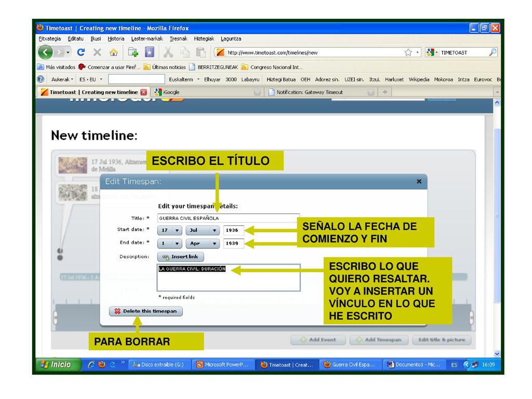Open the URL history dropdown arrow

[x=417, y=52]
